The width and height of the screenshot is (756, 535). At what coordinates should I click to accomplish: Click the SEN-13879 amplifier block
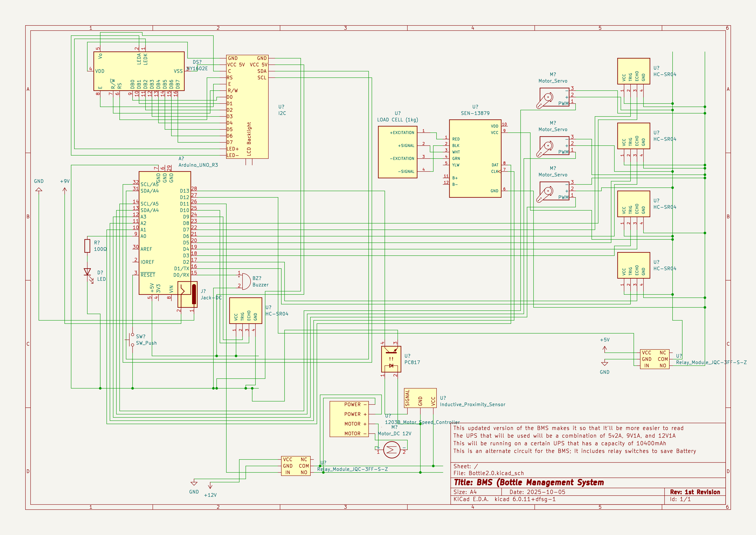[475, 159]
